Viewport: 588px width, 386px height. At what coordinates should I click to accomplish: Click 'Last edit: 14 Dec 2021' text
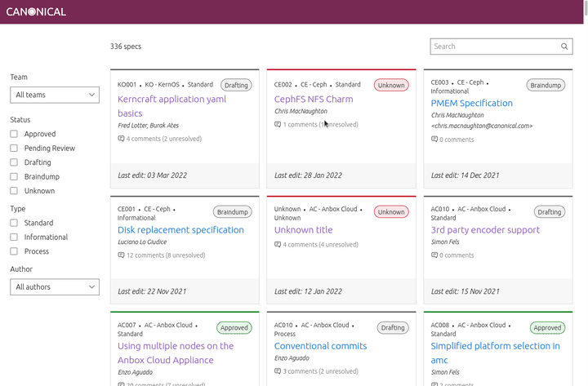pos(465,175)
